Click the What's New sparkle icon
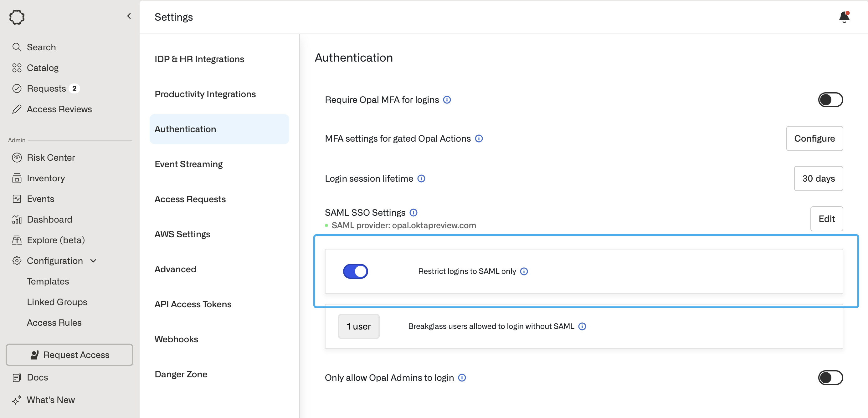 pyautogui.click(x=17, y=400)
